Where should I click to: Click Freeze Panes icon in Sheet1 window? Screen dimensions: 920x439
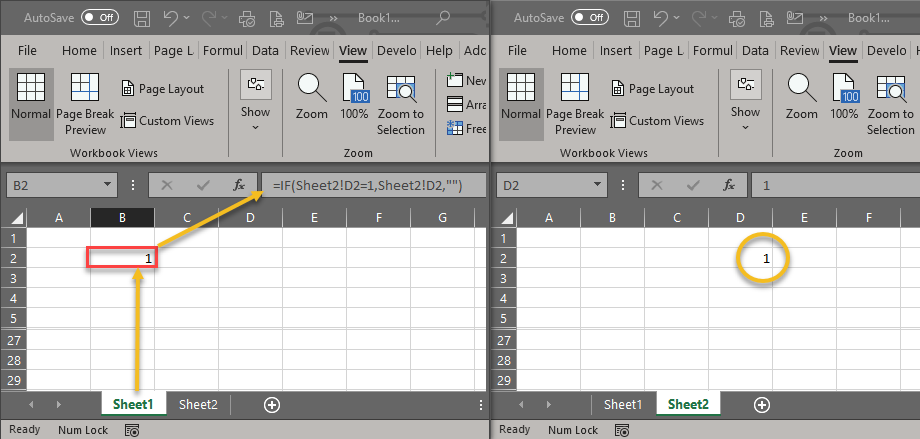point(455,128)
